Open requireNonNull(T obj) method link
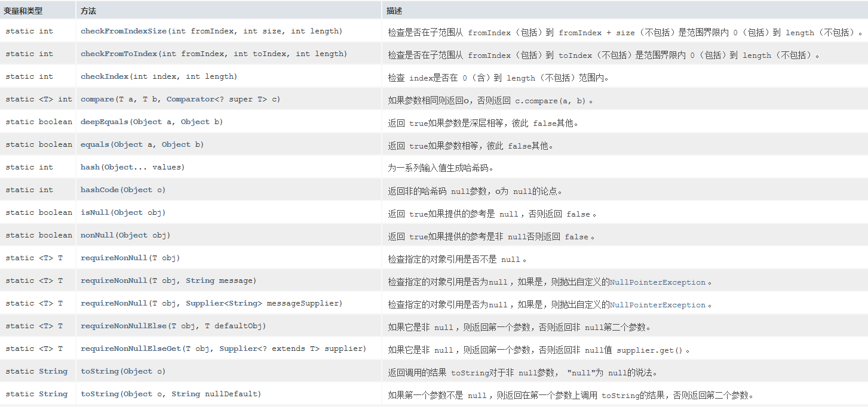Image resolution: width=868 pixels, height=407 pixels. point(113,258)
